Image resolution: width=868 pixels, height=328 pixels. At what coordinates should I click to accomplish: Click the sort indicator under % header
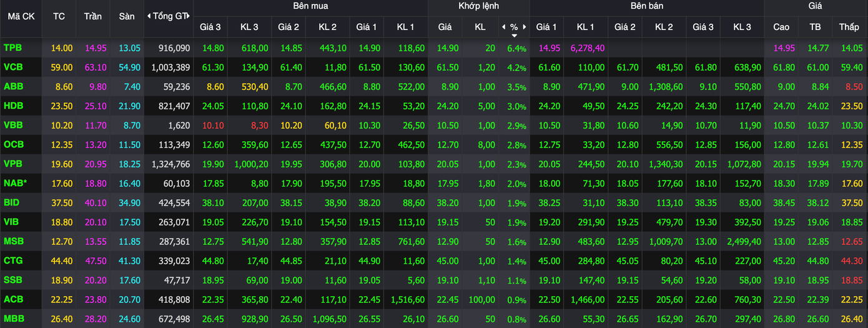pyautogui.click(x=514, y=36)
